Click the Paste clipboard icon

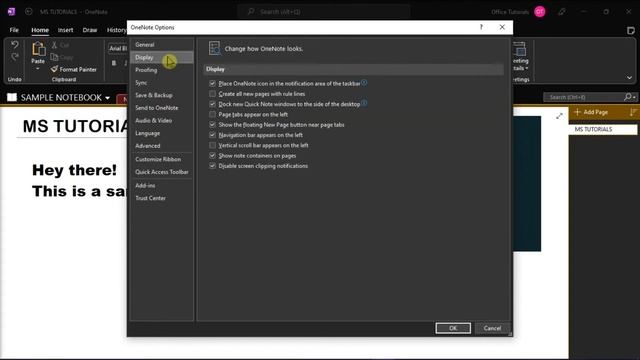(38, 49)
